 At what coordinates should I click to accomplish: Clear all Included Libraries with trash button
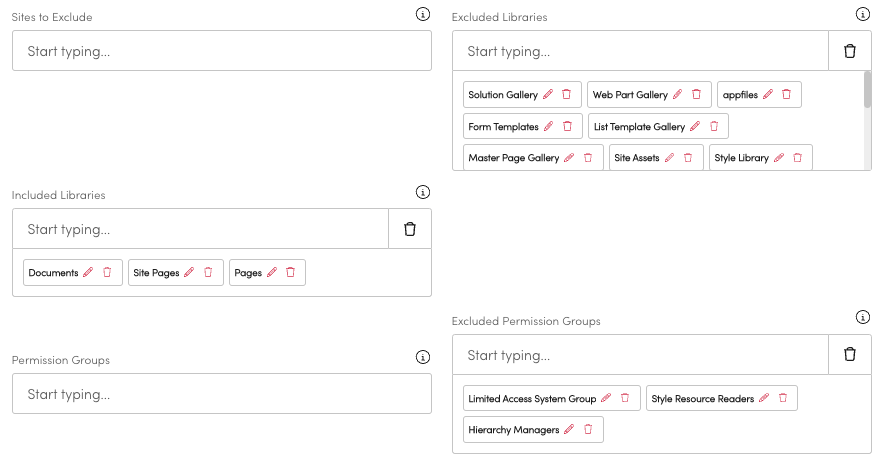click(409, 229)
